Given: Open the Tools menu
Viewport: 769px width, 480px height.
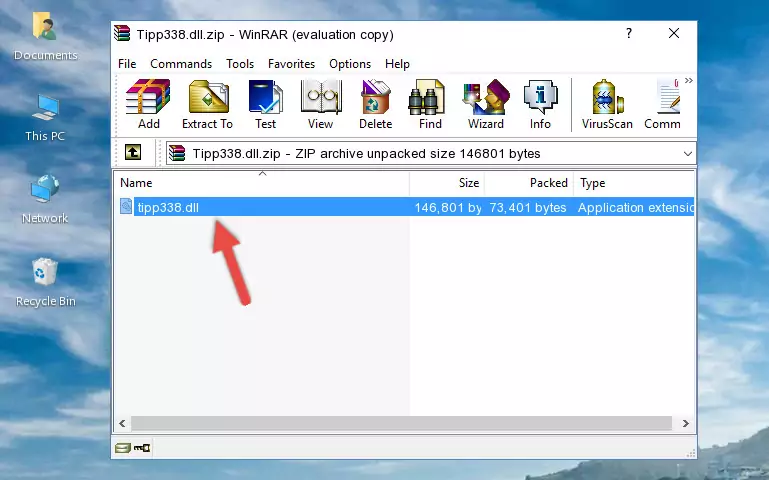Looking at the screenshot, I should pyautogui.click(x=240, y=64).
